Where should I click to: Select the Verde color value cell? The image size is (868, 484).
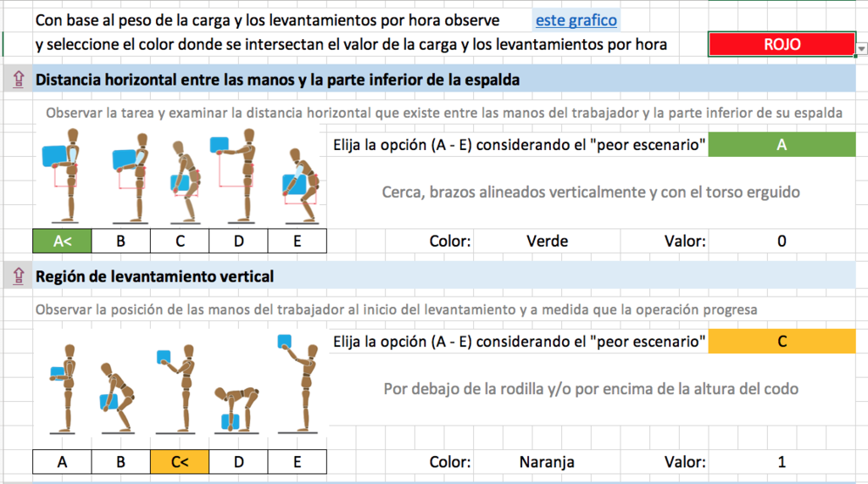pyautogui.click(x=547, y=242)
